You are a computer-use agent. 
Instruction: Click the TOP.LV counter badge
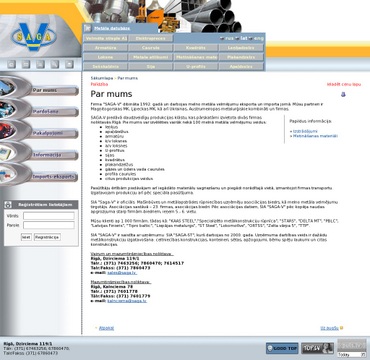point(317,348)
